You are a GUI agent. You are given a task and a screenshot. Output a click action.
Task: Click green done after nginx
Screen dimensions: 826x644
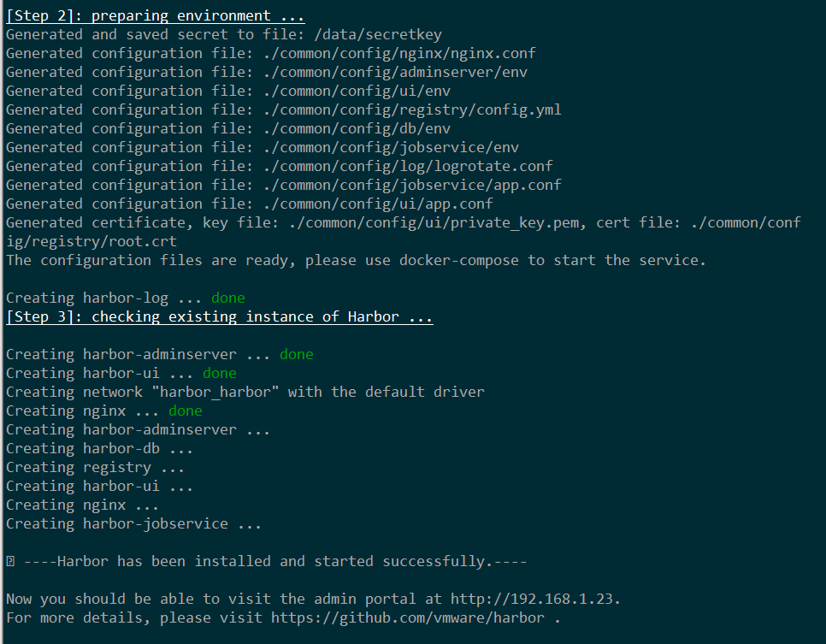click(x=185, y=411)
